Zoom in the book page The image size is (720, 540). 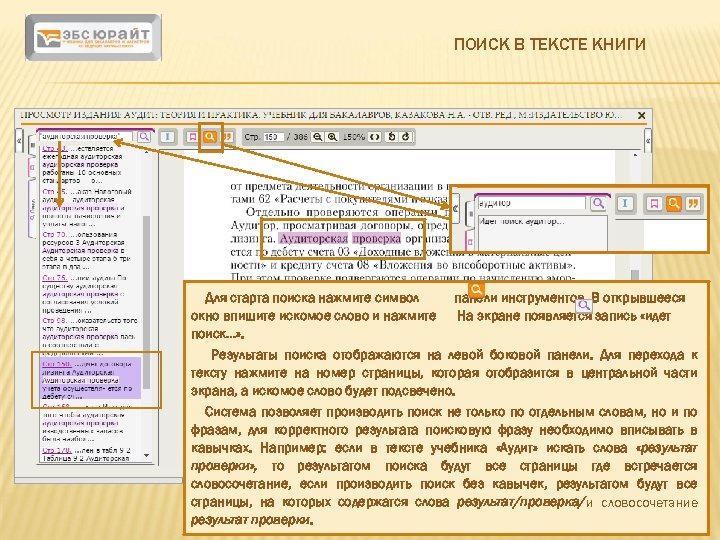pos(332,136)
